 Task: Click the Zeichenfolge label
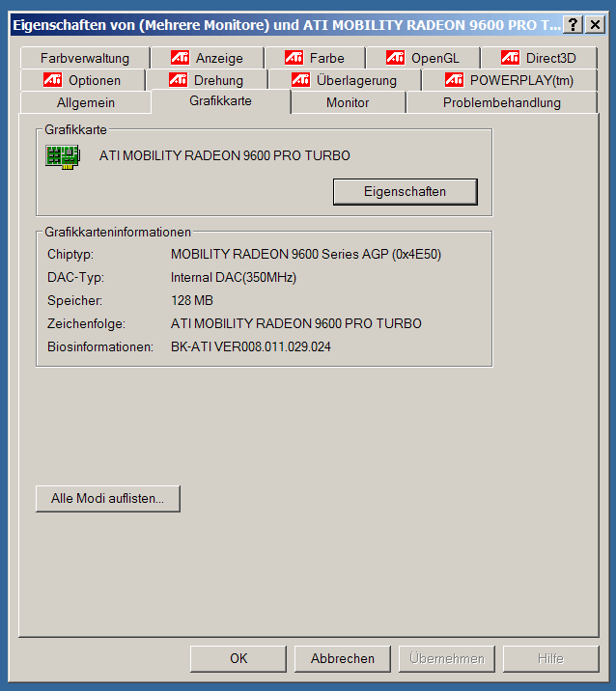87,323
